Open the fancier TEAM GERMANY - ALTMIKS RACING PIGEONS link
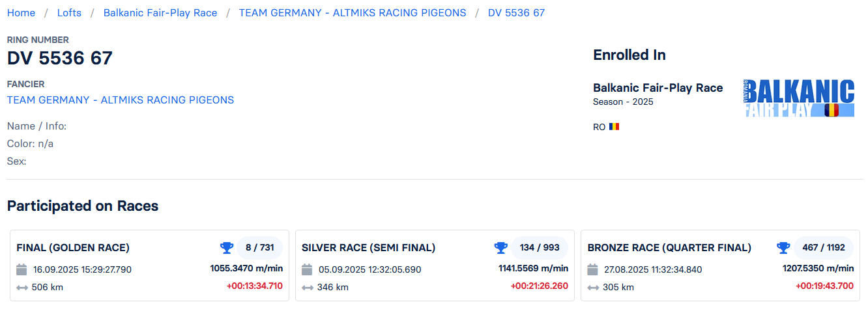This screenshot has height=313, width=868. coord(121,100)
